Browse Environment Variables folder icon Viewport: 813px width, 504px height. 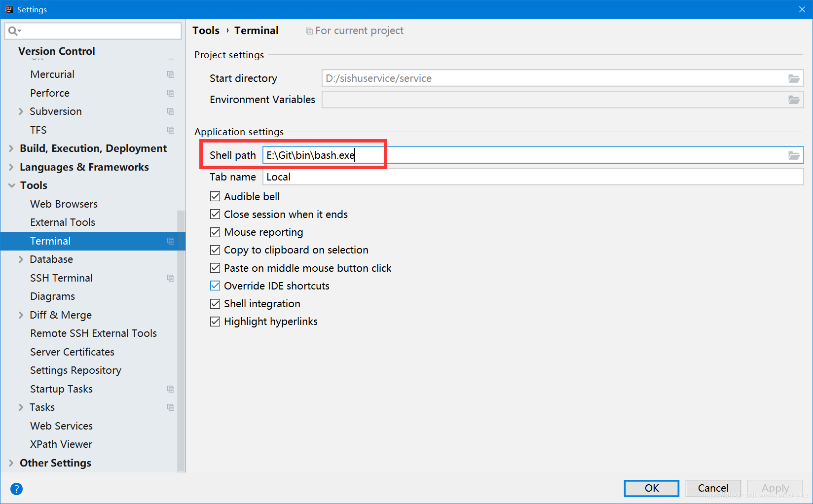pos(793,100)
